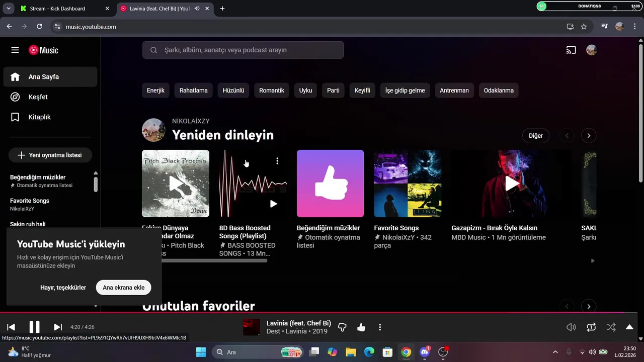Screen dimensions: 644x362
Task: Open the browser tab search dropdown
Action: pyautogui.click(x=8, y=9)
